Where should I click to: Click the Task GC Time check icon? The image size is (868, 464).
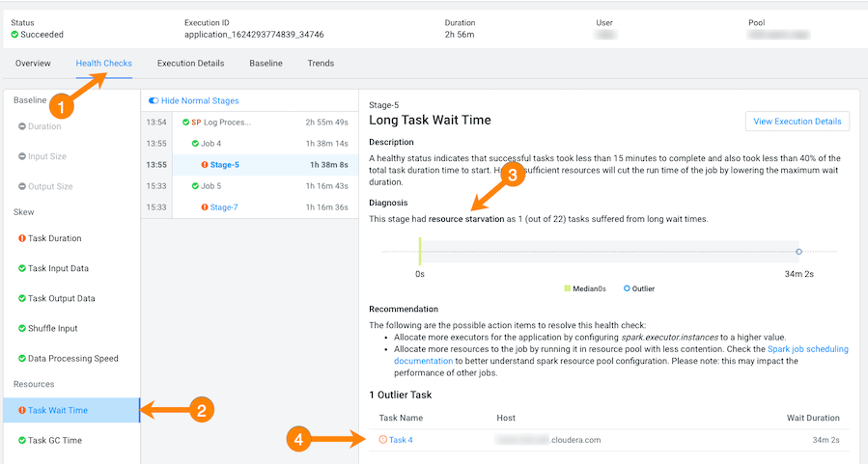22,440
